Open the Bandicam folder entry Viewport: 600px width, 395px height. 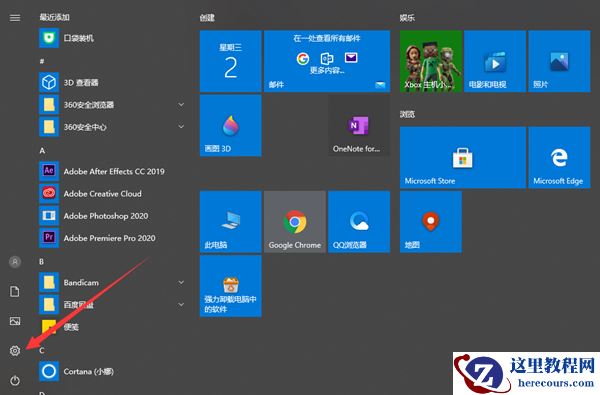pos(111,282)
